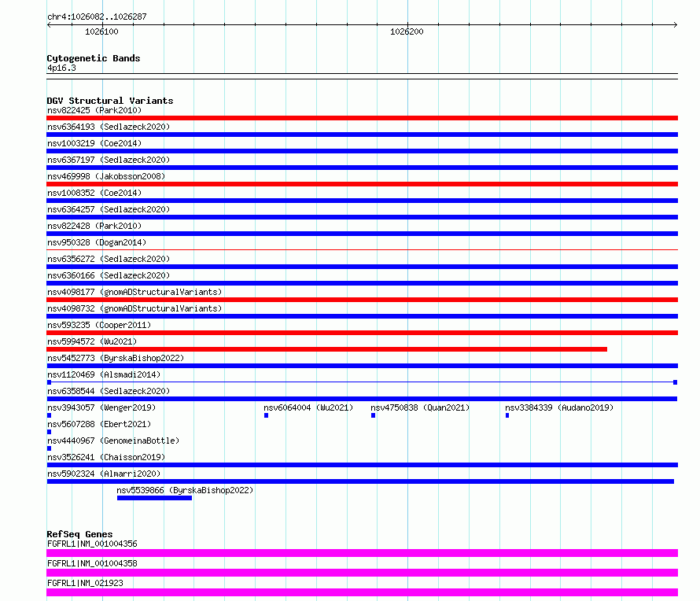
Task: Click small blue marker under nsv6064004
Action: pyautogui.click(x=266, y=415)
